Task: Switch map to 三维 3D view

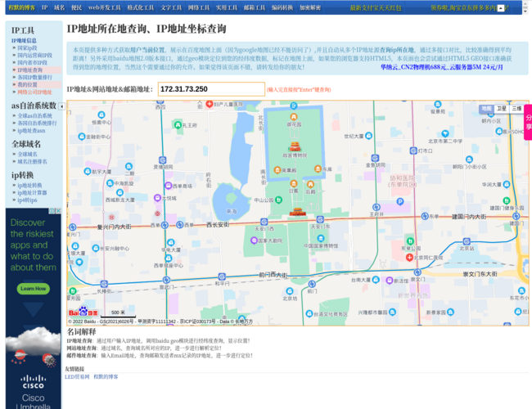Action: pos(516,108)
